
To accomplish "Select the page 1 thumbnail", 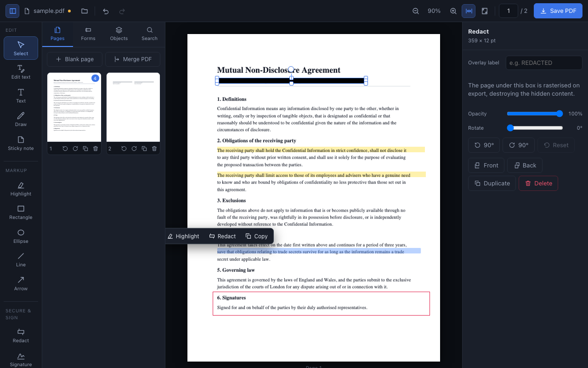I will click(x=74, y=107).
